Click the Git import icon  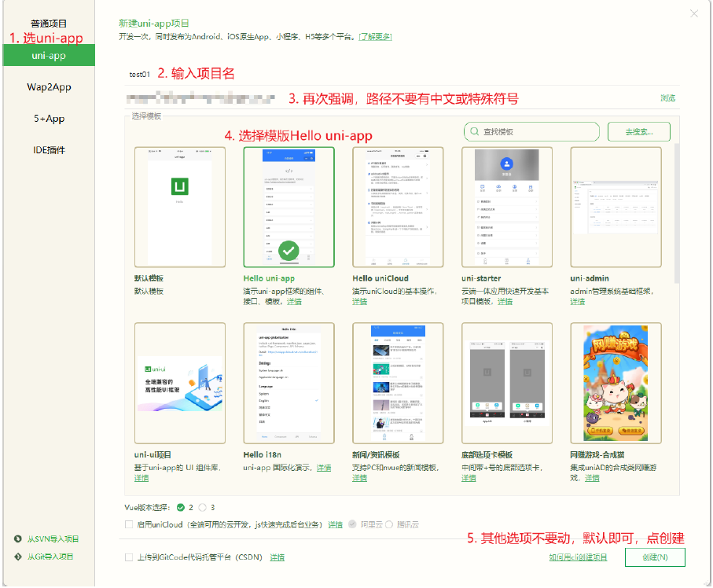pyautogui.click(x=18, y=557)
